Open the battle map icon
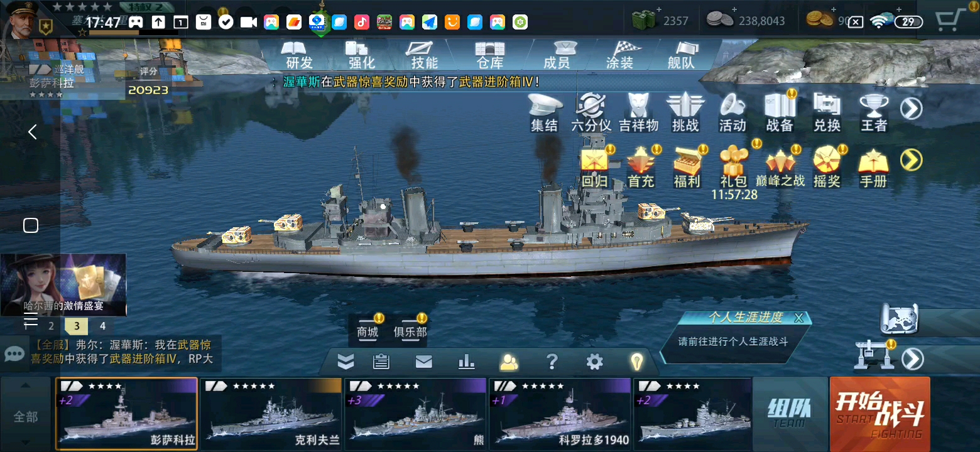 (x=900, y=319)
